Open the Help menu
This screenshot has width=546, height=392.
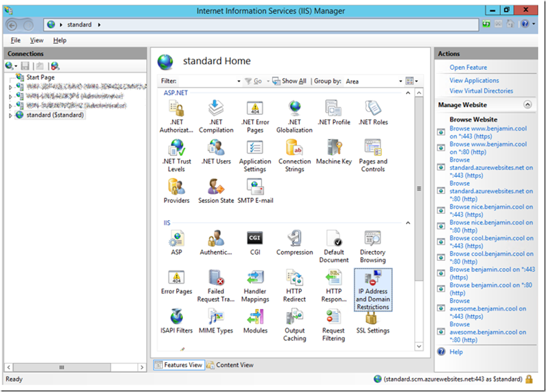coord(60,40)
